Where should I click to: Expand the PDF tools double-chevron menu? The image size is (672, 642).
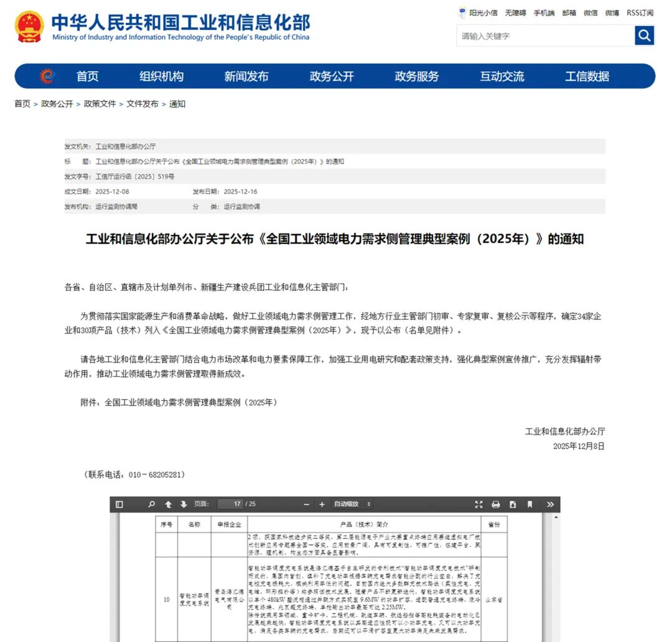click(x=550, y=504)
